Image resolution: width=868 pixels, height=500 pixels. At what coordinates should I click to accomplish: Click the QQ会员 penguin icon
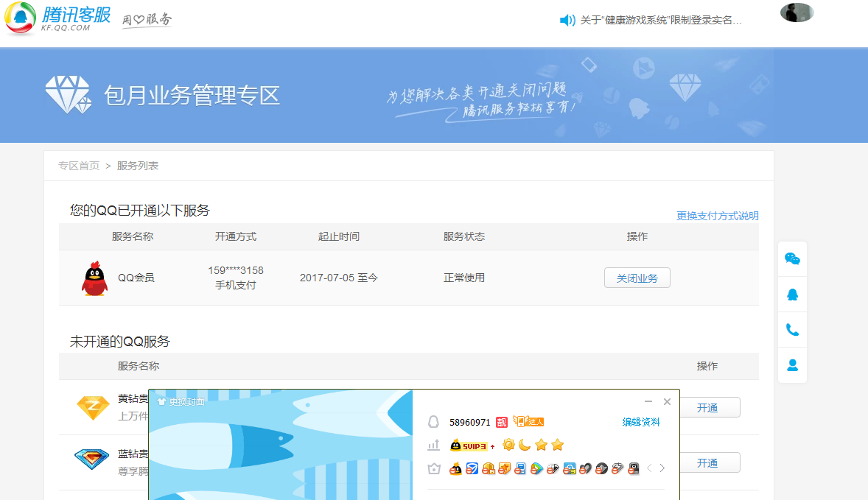[94, 278]
